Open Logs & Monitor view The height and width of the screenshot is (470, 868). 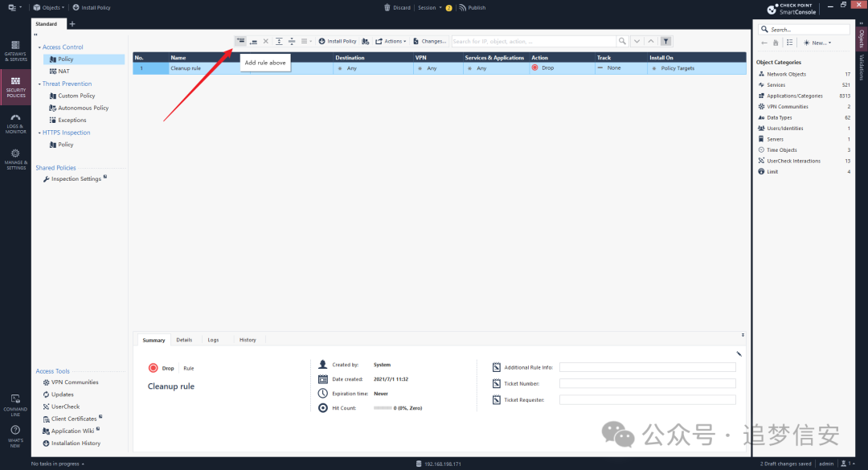coord(15,124)
